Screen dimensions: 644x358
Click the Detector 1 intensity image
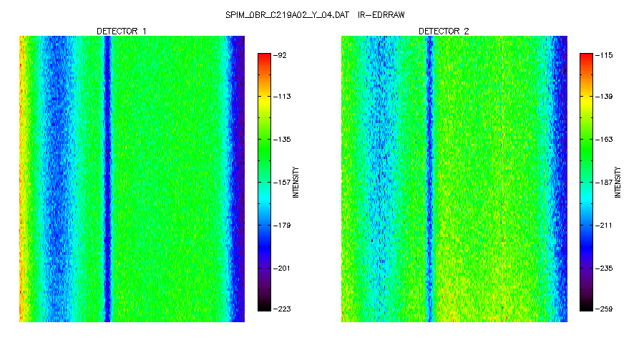(132, 179)
